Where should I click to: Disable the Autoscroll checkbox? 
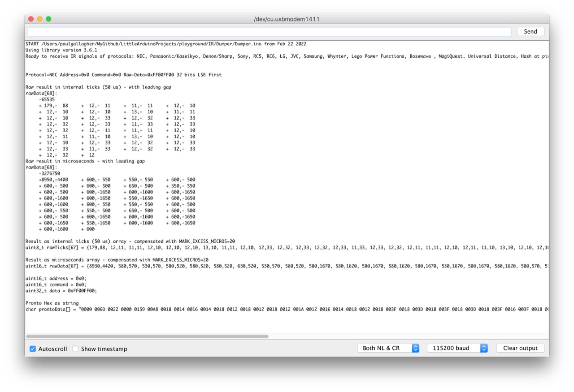click(33, 349)
